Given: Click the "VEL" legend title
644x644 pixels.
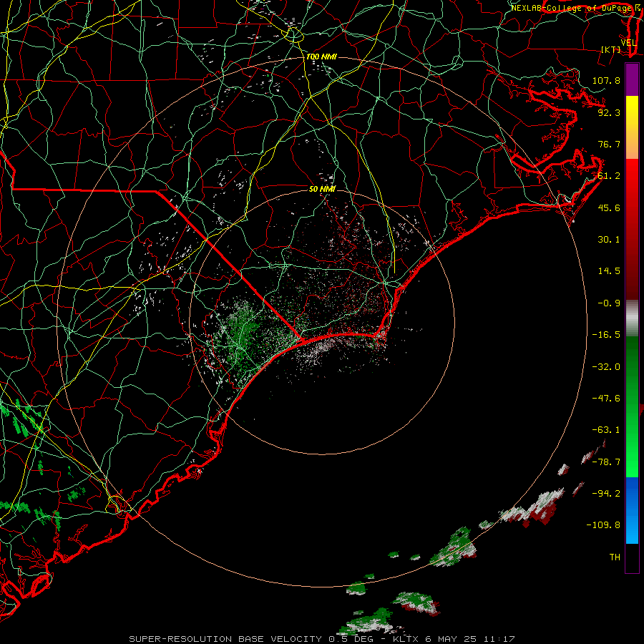Looking at the screenshot, I should 629,43.
